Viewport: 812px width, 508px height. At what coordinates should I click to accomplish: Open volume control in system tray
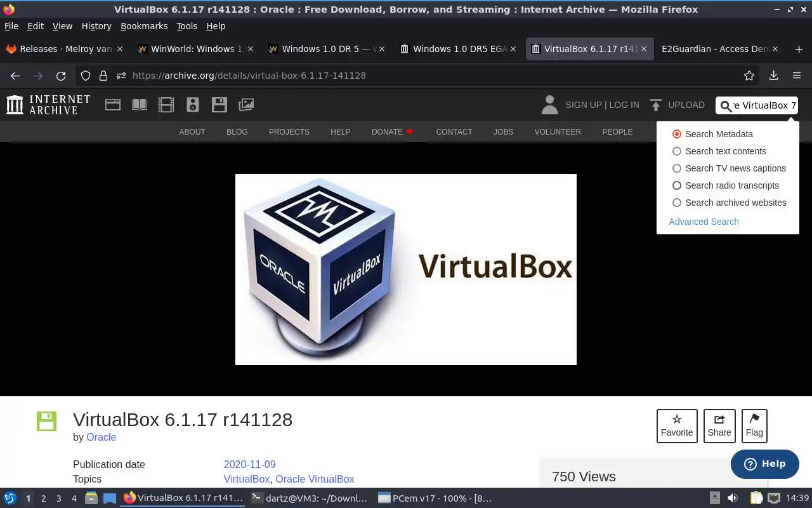pos(733,498)
